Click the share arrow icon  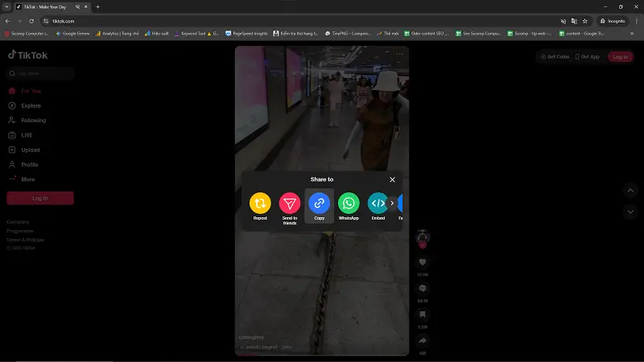tap(422, 340)
